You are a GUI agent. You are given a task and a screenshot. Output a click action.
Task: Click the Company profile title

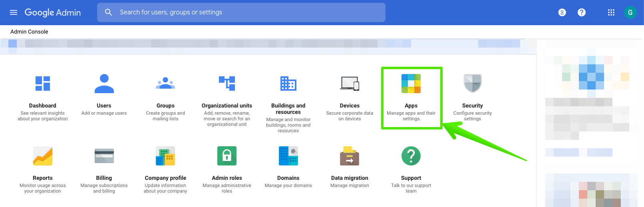click(165, 178)
